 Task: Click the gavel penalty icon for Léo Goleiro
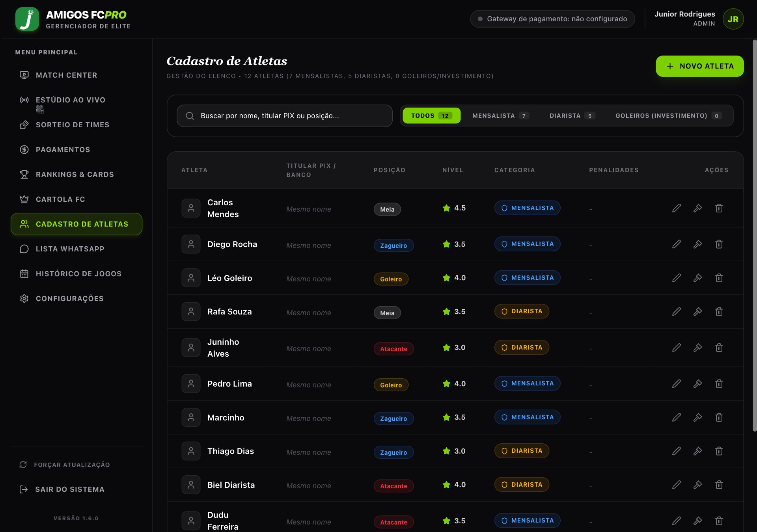click(698, 278)
